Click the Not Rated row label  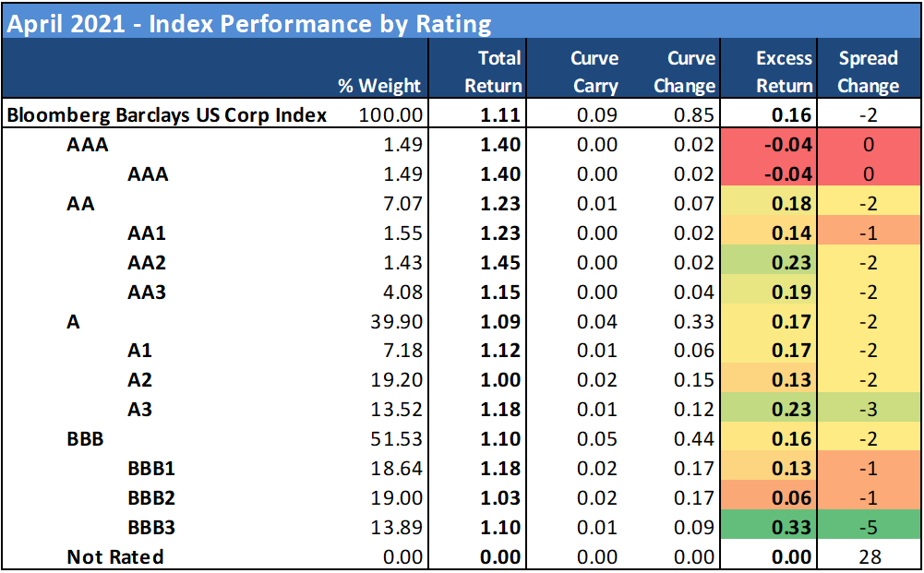point(115,557)
